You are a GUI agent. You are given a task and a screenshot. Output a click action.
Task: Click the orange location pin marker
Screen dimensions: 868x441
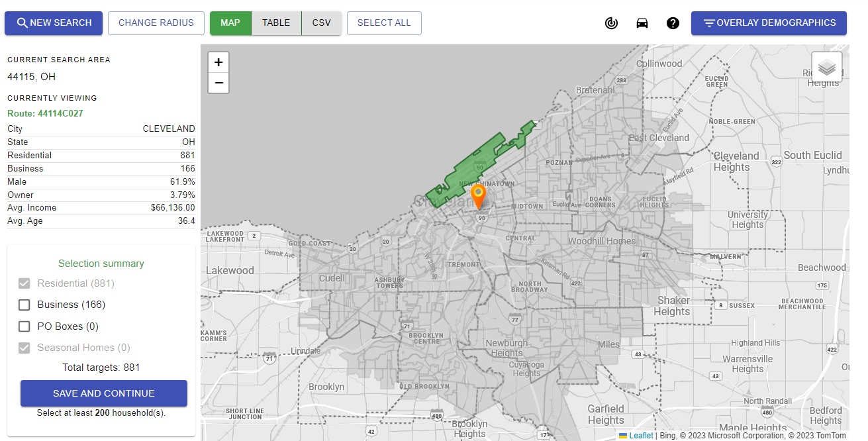[x=478, y=197]
